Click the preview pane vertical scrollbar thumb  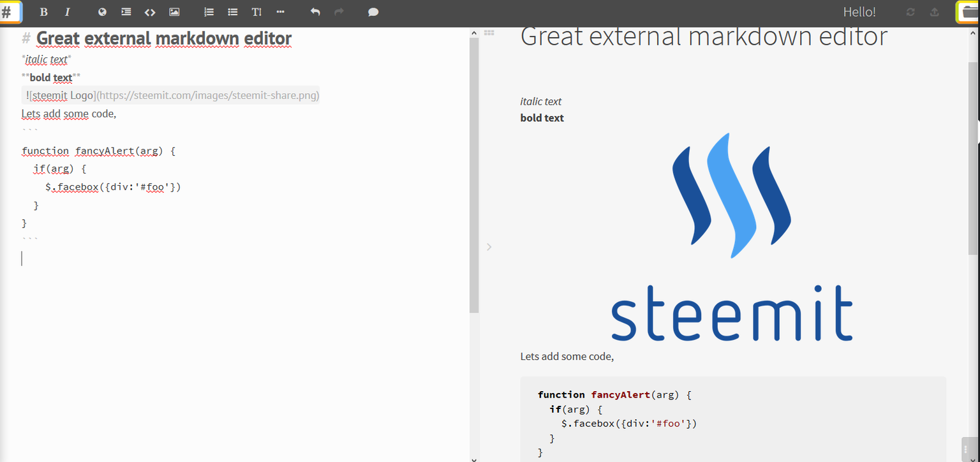click(x=974, y=159)
